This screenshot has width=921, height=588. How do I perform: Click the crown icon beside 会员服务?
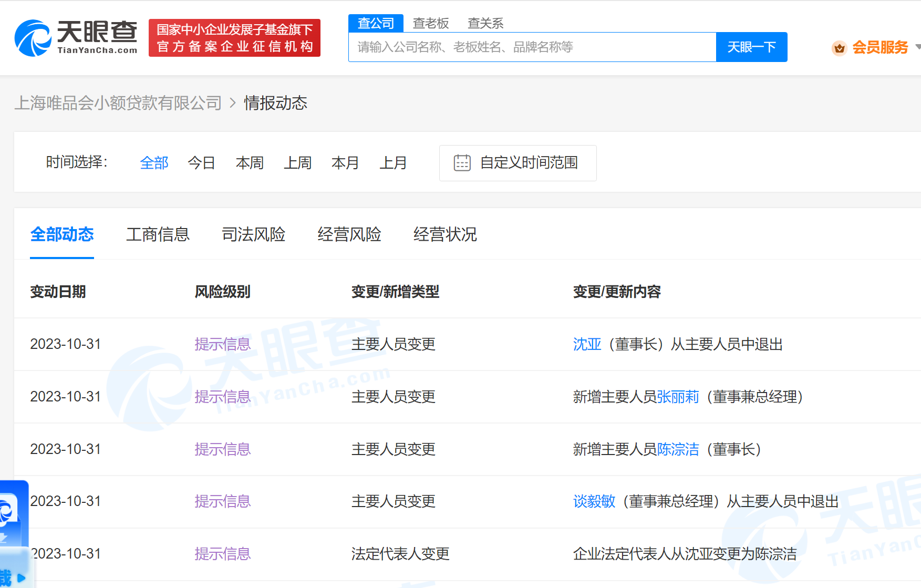[x=840, y=48]
